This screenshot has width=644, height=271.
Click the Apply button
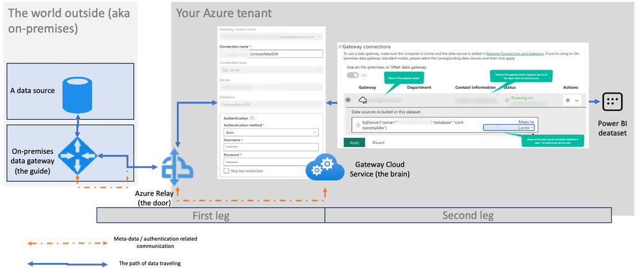pyautogui.click(x=354, y=143)
